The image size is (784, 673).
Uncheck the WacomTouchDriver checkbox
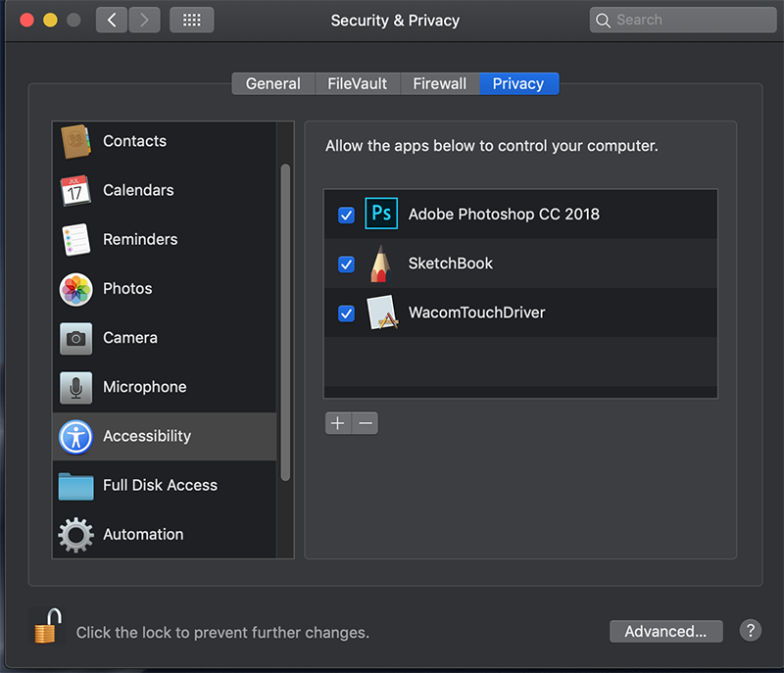pos(346,313)
